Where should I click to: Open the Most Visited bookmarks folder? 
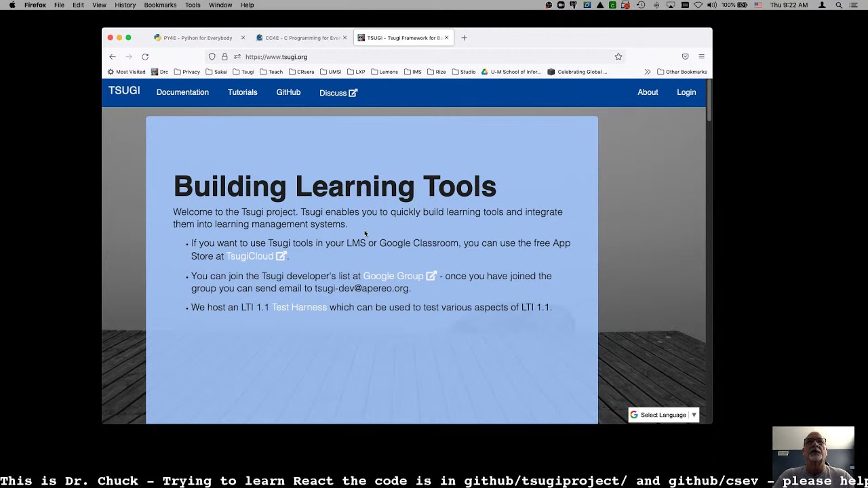[127, 72]
